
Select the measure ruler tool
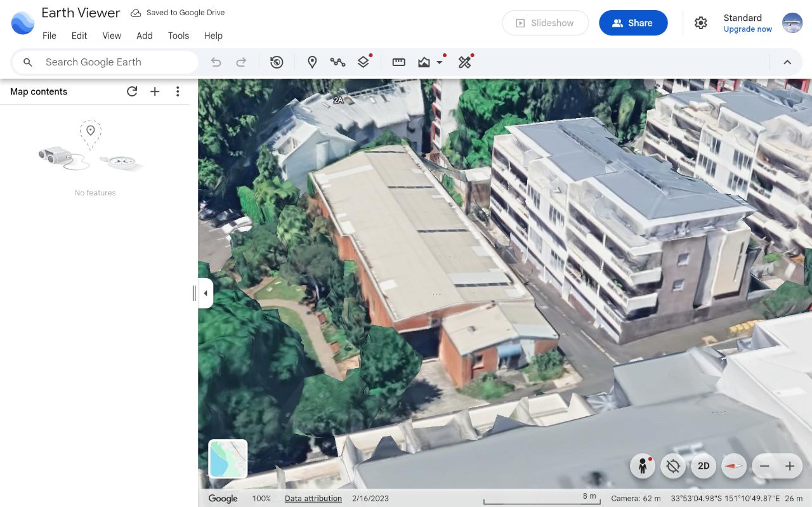click(398, 62)
